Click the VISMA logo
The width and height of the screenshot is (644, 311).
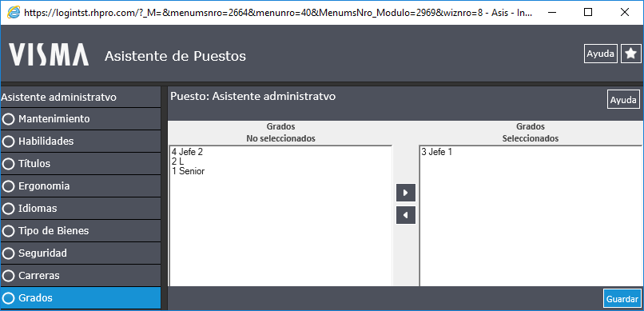[x=49, y=54]
